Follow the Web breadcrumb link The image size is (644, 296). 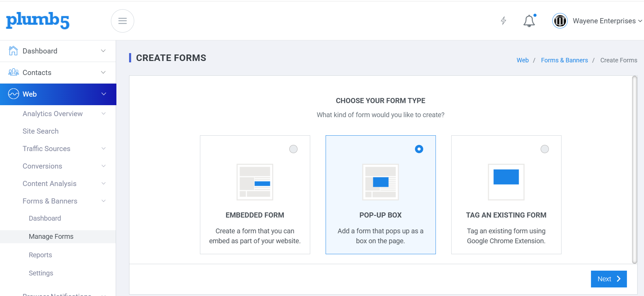[x=522, y=60]
